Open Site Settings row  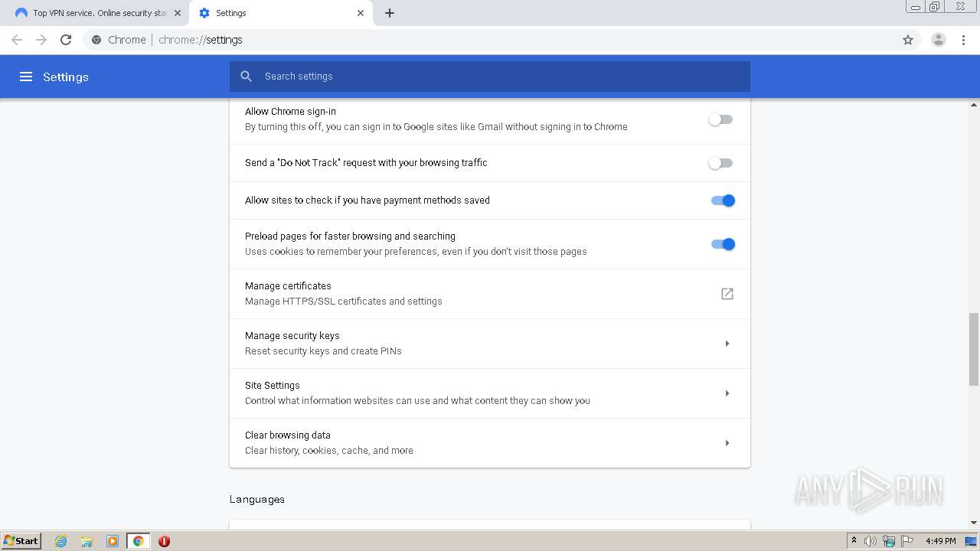(x=490, y=393)
